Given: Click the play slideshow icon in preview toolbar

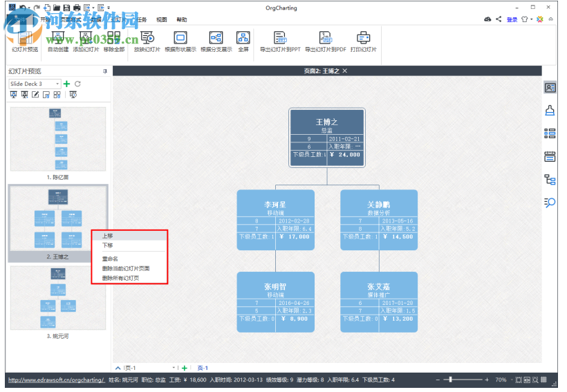Looking at the screenshot, I should [73, 95].
